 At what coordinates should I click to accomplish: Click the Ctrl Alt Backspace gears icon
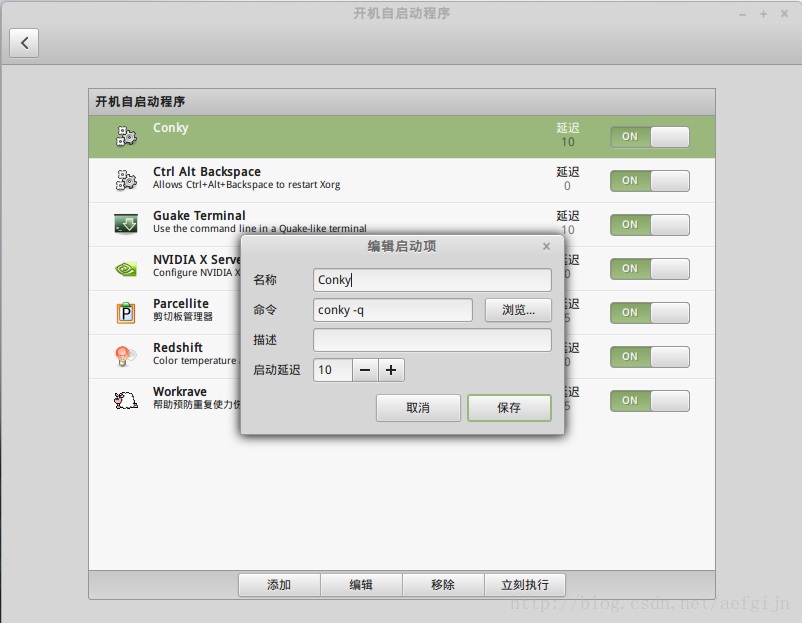(126, 180)
